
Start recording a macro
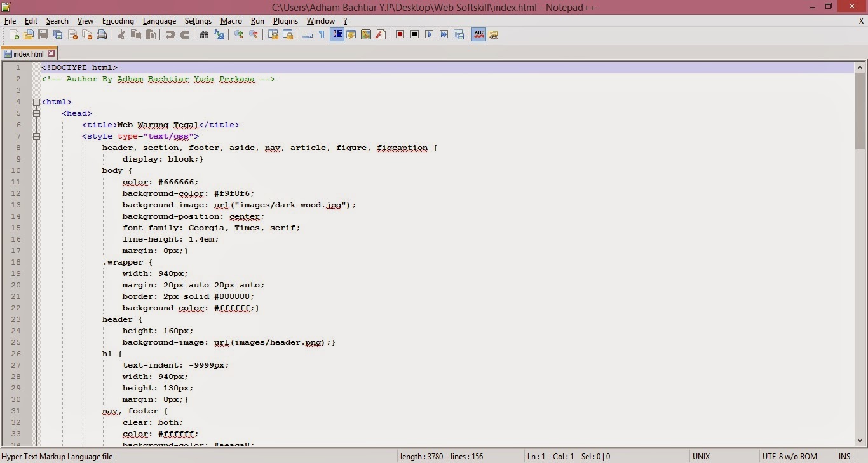pyautogui.click(x=400, y=34)
